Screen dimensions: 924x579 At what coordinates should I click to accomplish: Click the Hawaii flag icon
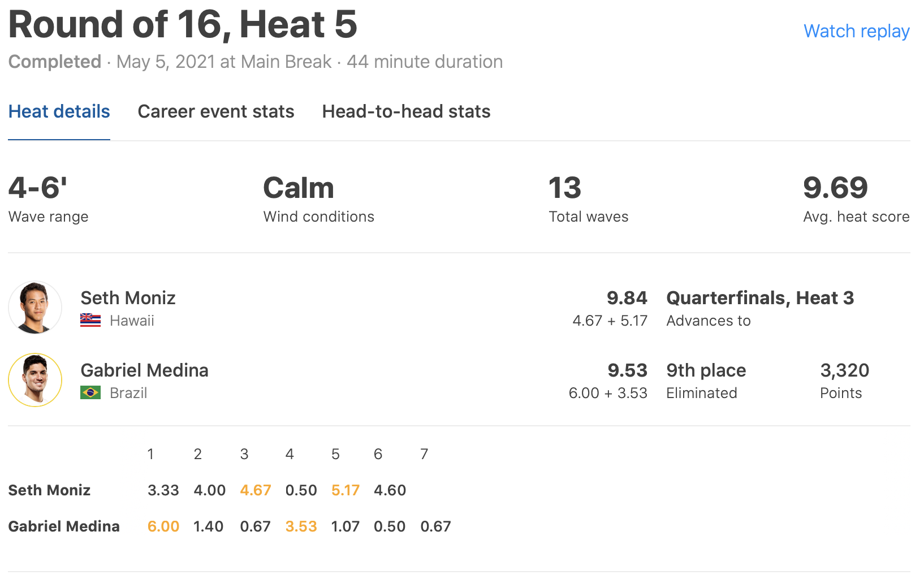click(90, 320)
